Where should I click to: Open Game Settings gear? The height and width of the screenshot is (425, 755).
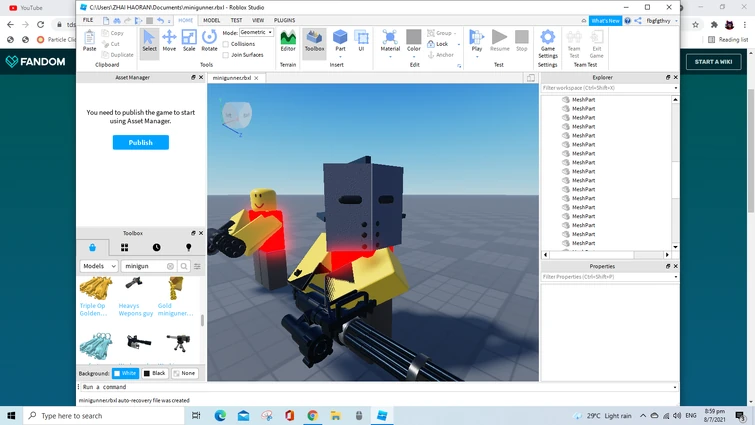point(547,44)
